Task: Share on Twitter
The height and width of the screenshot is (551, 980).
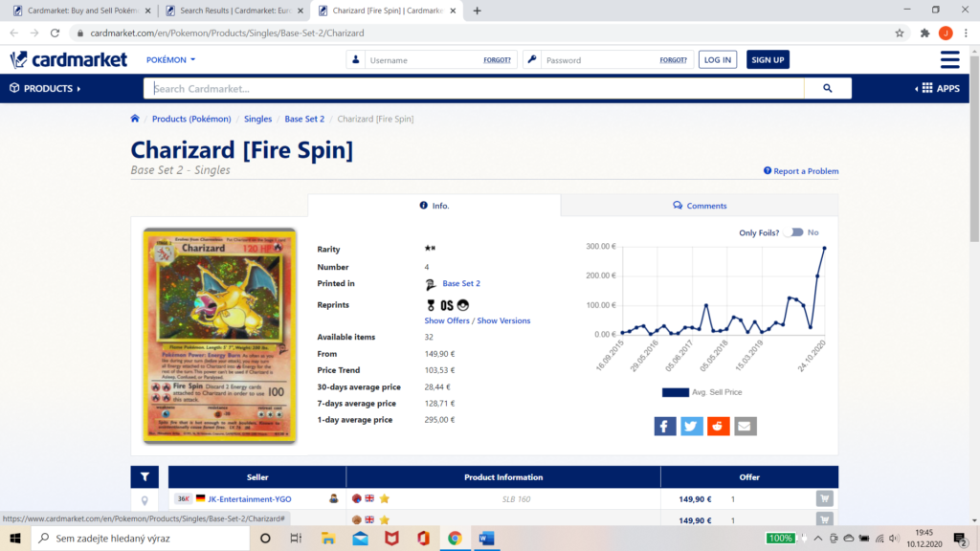Action: [692, 426]
